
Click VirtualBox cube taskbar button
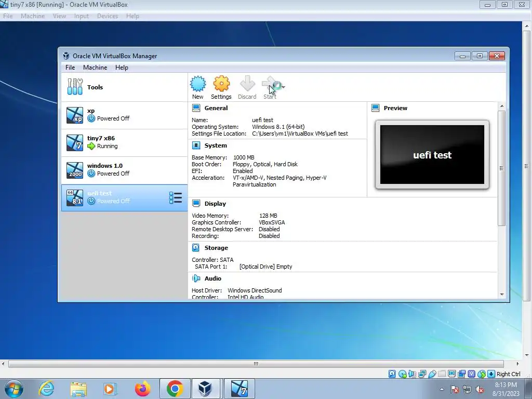205,389
